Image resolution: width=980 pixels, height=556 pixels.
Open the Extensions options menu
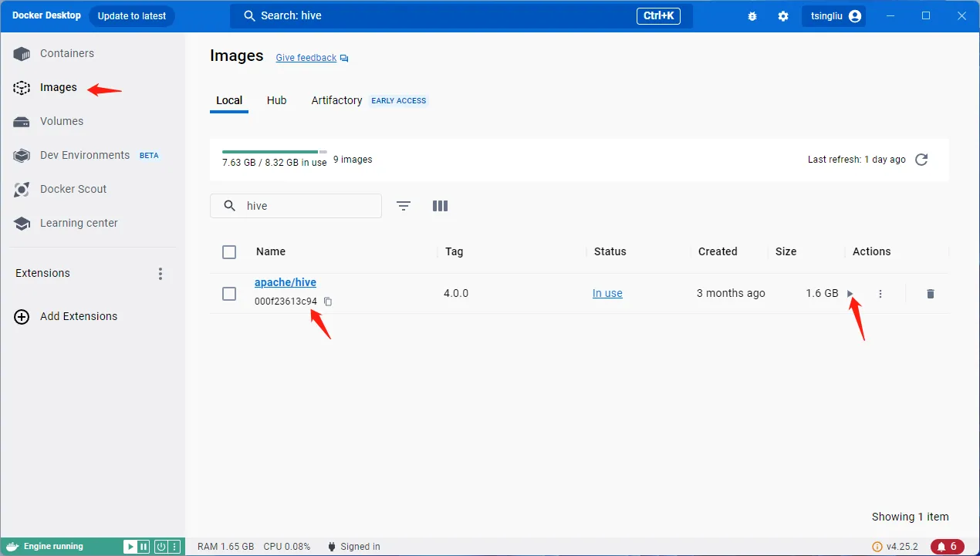161,274
